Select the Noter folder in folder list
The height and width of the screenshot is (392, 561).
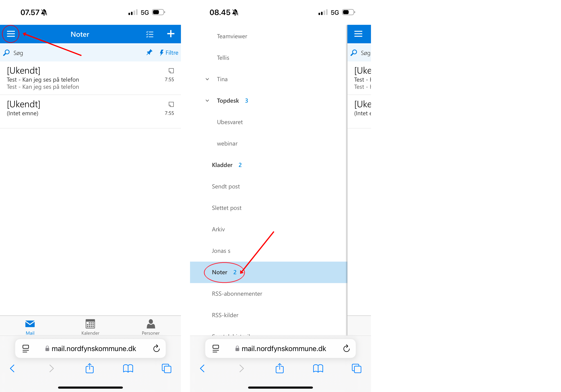[269, 272]
